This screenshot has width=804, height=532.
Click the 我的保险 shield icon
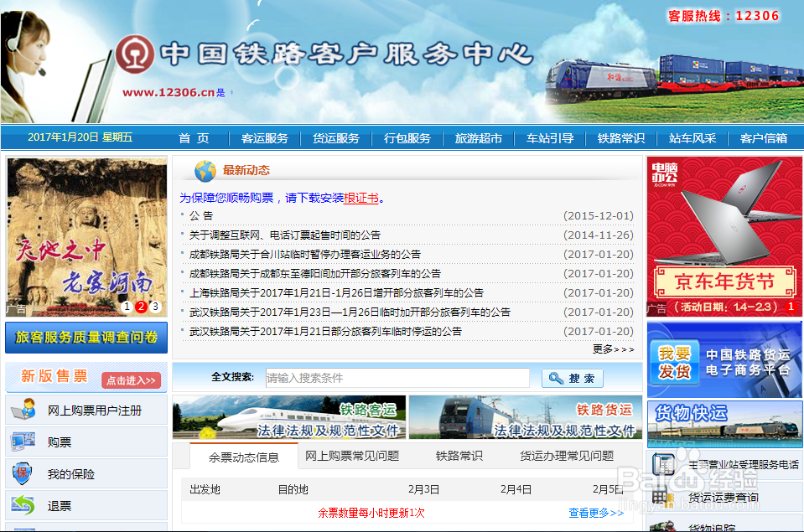pos(22,473)
